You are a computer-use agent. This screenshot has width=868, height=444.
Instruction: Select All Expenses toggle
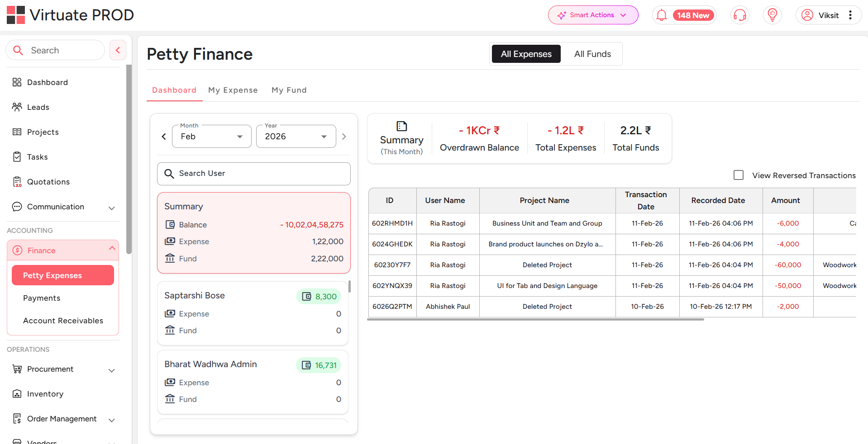[525, 54]
